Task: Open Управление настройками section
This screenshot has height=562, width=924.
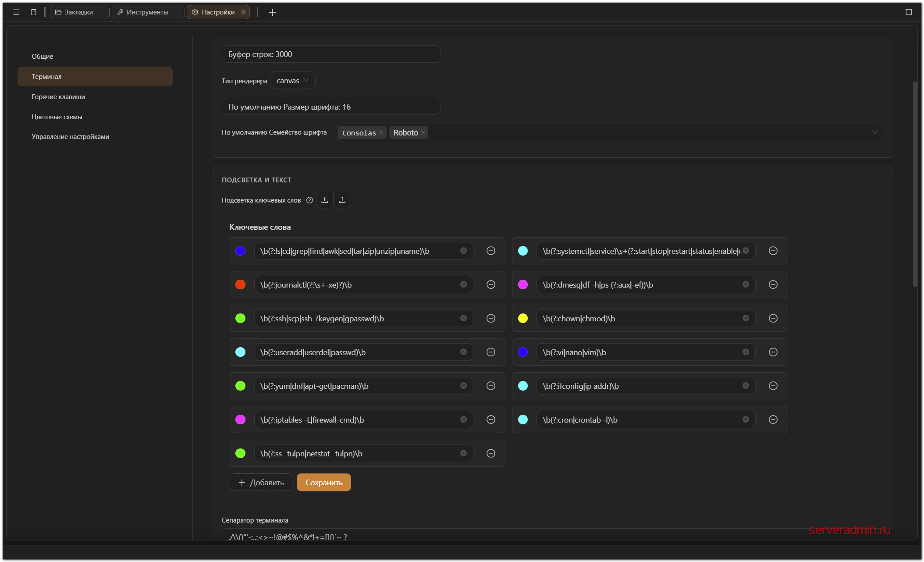Action: click(x=95, y=137)
